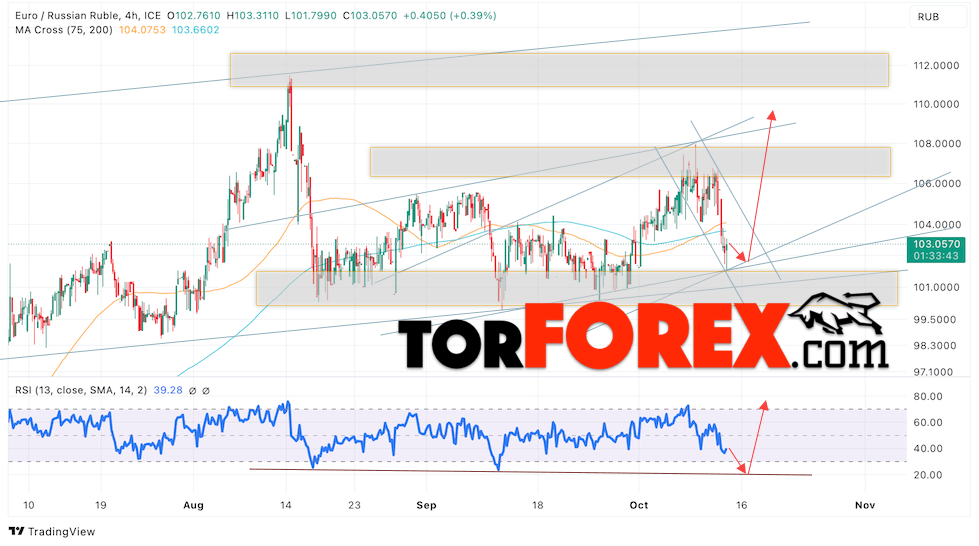
Task: Click the low value L101.7990
Action: tap(310, 16)
